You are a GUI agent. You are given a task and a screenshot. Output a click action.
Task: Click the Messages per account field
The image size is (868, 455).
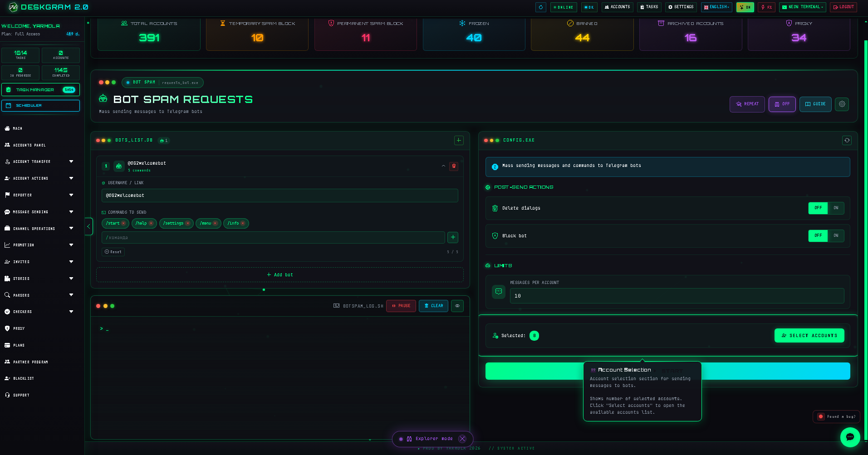pos(677,296)
